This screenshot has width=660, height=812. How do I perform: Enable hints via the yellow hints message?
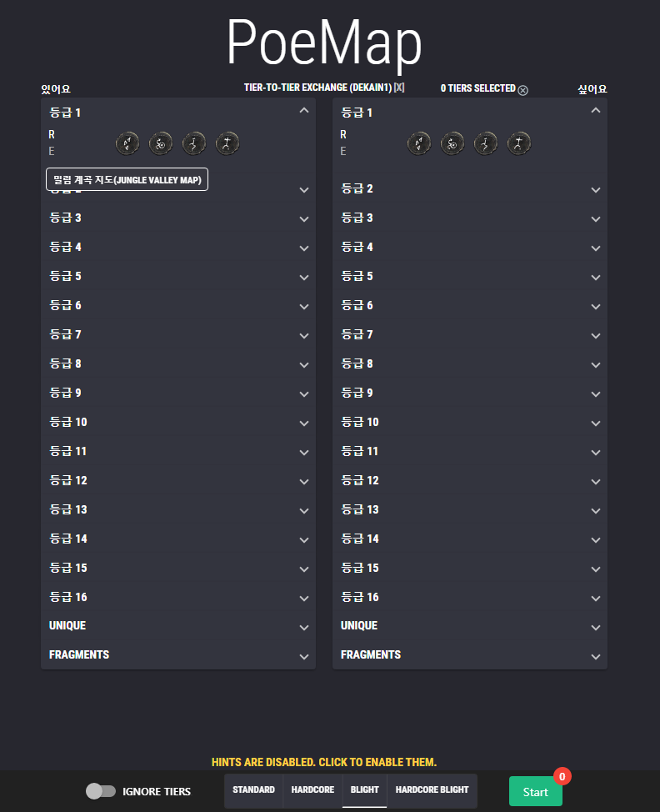click(x=324, y=762)
